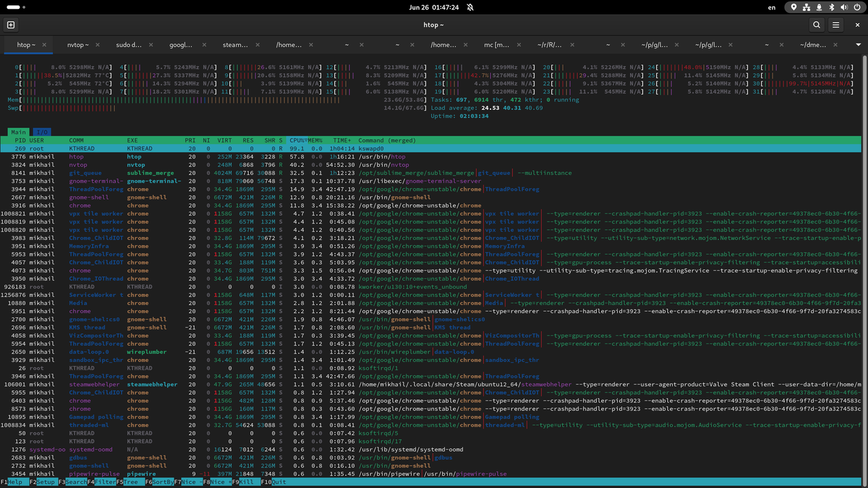Viewport: 868px width, 488px height.
Task: Open the terminal hamburger menu
Action: (837, 24)
